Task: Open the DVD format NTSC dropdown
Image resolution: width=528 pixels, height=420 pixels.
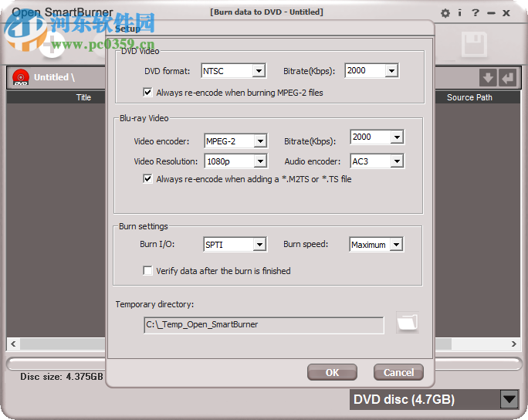Action: 259,71
